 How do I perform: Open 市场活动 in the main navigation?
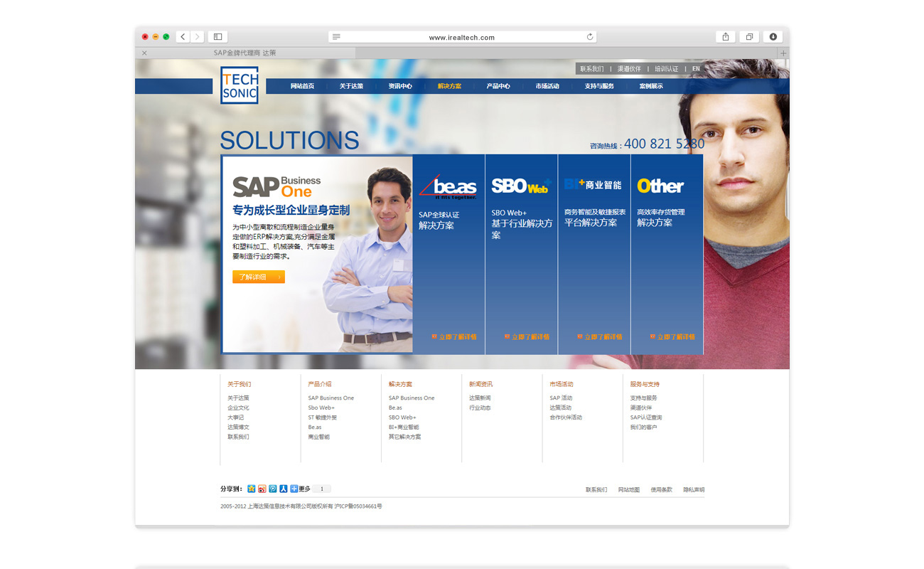pyautogui.click(x=547, y=86)
